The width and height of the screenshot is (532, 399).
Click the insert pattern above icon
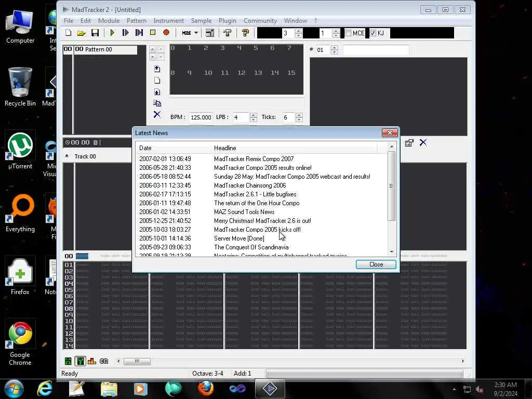pos(157,69)
